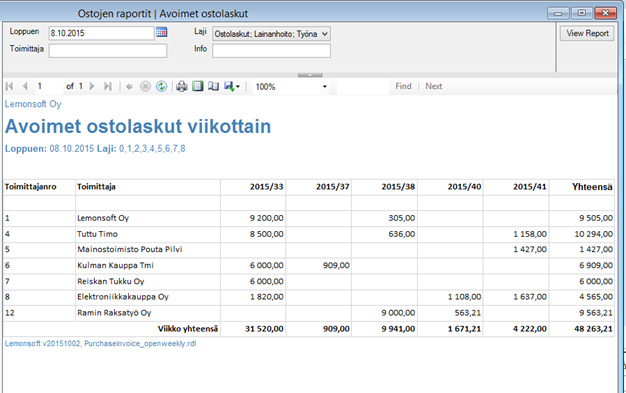Viewport: 626px width, 393px height.
Task: Click the 2015/38 column header
Action: 398,187
